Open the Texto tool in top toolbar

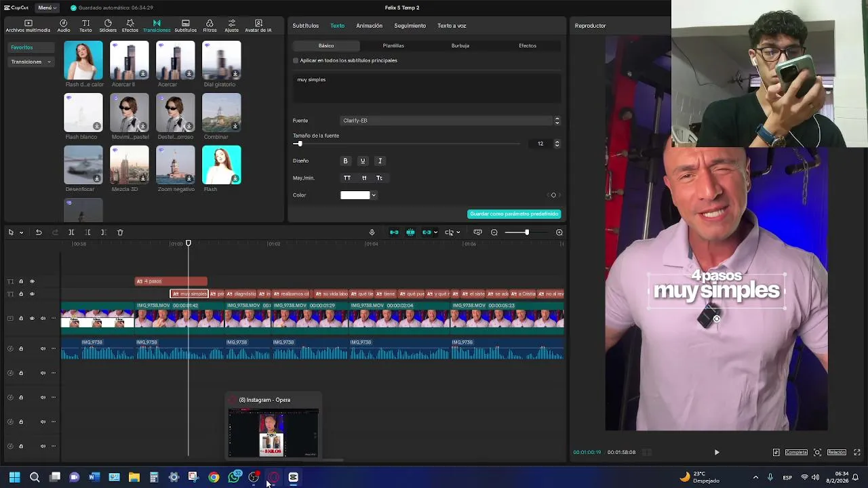[x=85, y=26]
